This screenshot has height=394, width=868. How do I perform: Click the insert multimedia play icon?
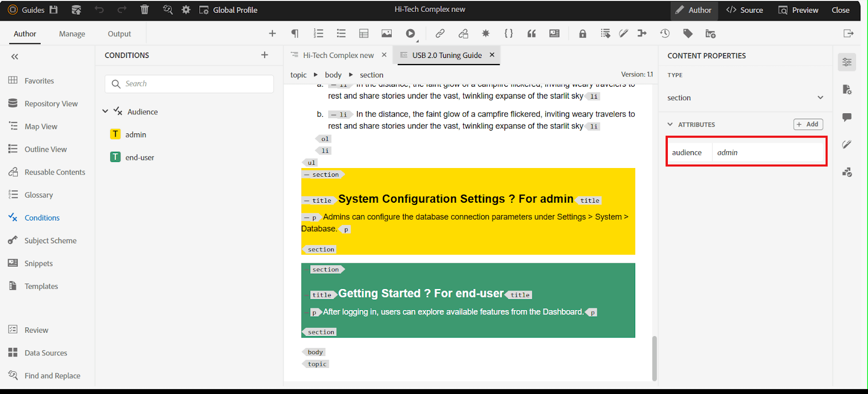pyautogui.click(x=410, y=34)
